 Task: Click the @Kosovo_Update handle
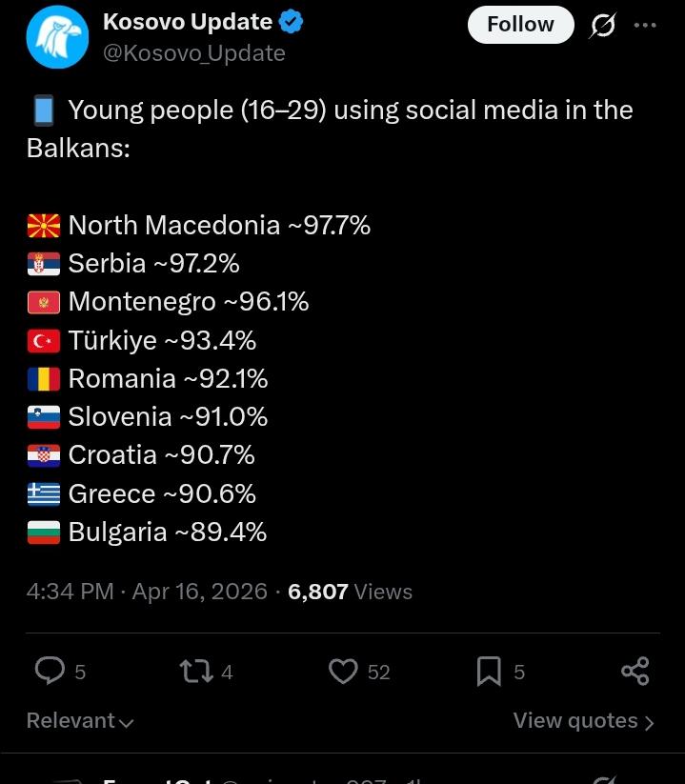click(x=193, y=53)
